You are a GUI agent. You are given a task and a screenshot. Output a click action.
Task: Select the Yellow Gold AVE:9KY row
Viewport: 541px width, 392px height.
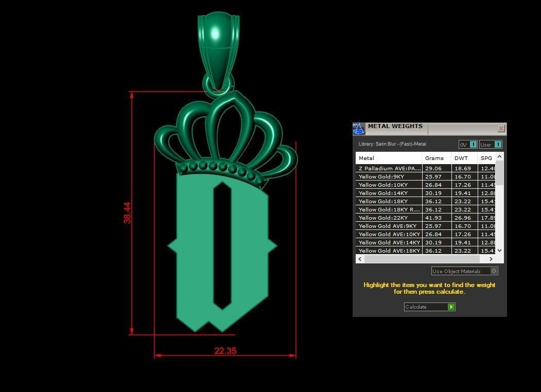coord(426,226)
